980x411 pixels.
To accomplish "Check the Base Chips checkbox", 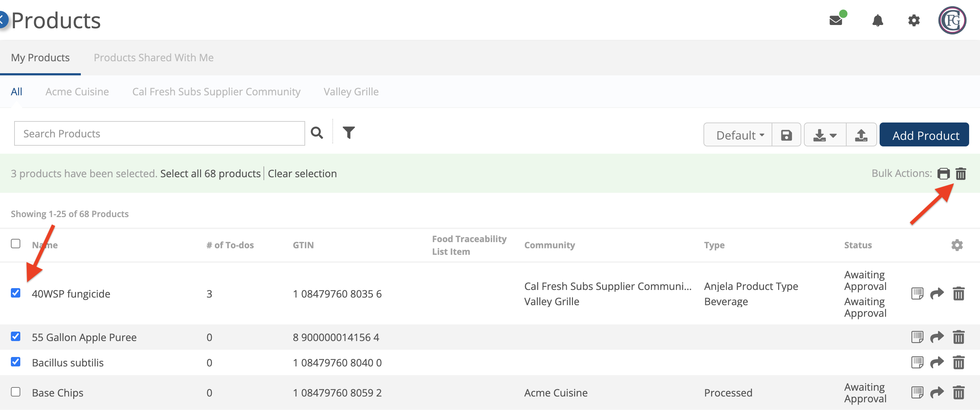I will click(16, 391).
